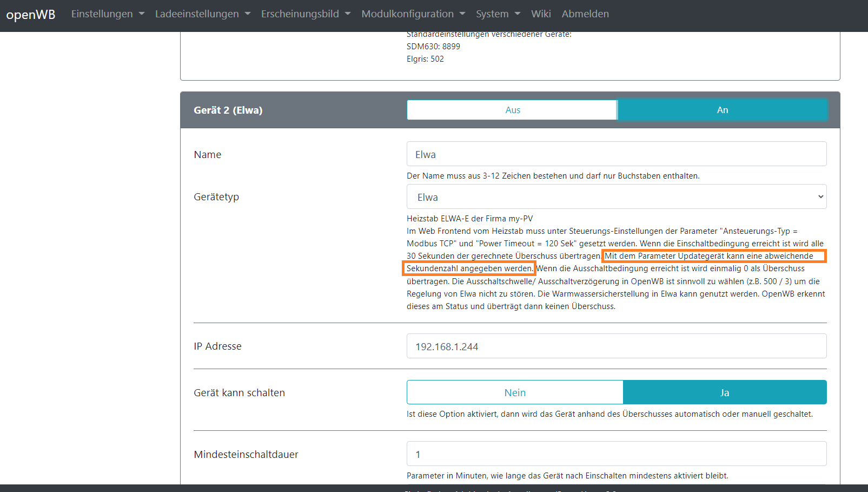Viewport: 868px width, 492px height.
Task: Click the openWB brand logo
Action: pos(31,15)
